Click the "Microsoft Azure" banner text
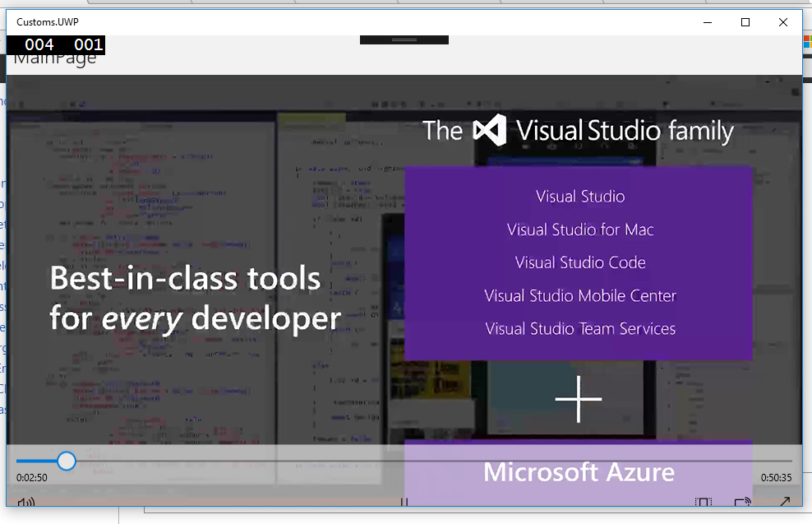The width and height of the screenshot is (812, 524). point(579,472)
